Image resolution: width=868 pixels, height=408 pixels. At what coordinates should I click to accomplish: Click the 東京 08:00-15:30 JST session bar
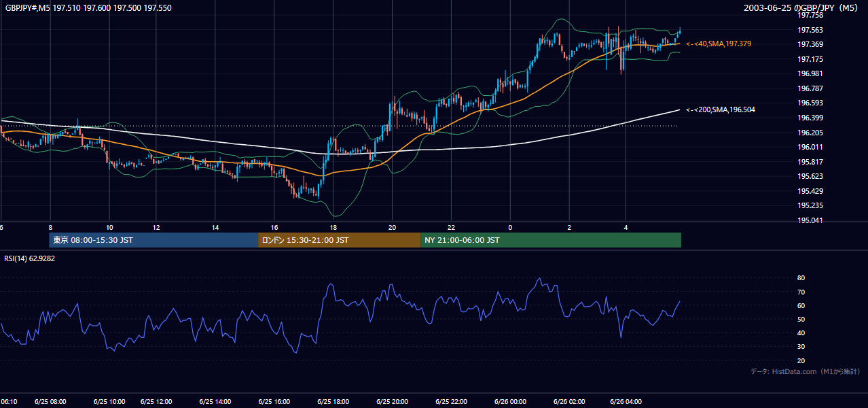click(153, 240)
